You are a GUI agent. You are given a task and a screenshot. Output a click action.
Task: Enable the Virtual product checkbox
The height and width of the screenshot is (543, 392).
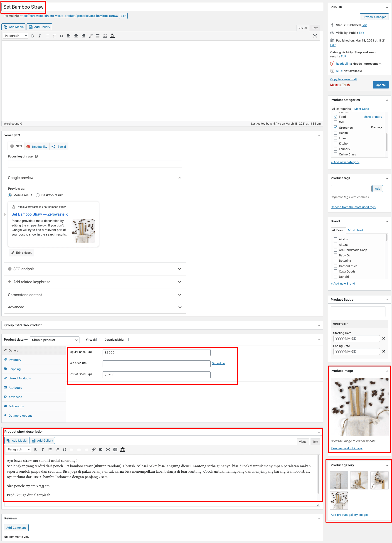[99, 339]
